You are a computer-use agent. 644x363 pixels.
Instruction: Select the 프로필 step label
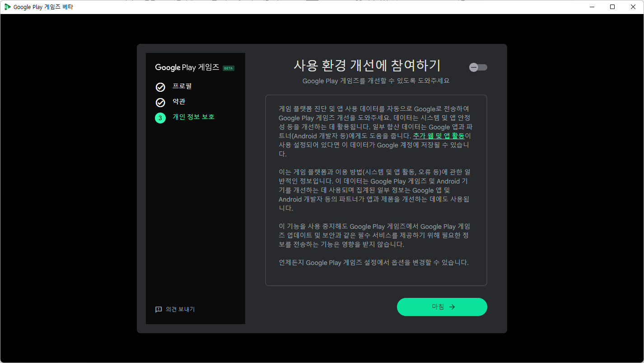tap(182, 86)
